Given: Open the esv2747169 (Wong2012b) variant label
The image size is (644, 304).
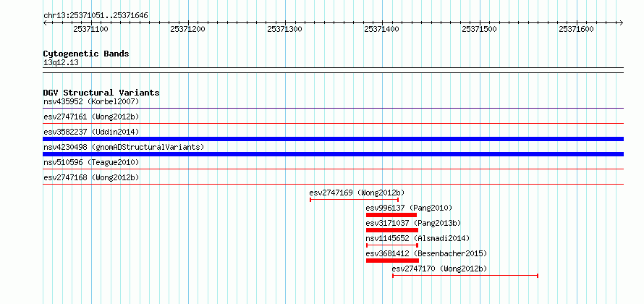Looking at the screenshot, I should tap(357, 193).
